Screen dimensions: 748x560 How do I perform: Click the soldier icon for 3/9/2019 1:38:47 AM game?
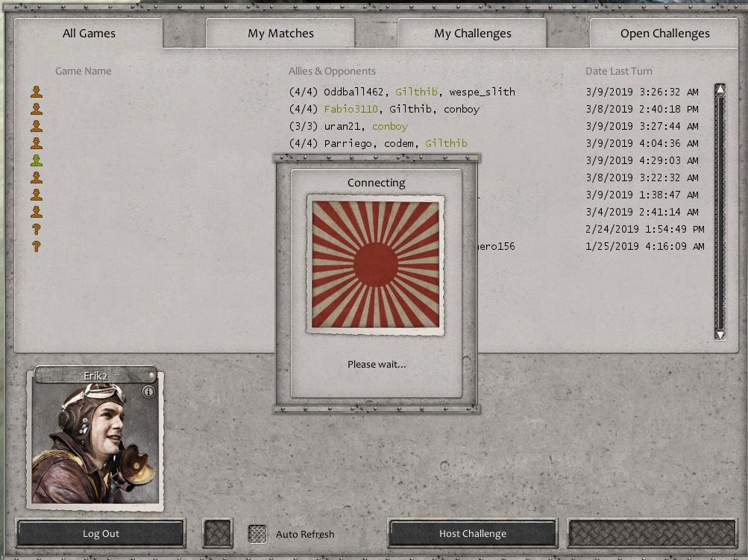pyautogui.click(x=37, y=195)
